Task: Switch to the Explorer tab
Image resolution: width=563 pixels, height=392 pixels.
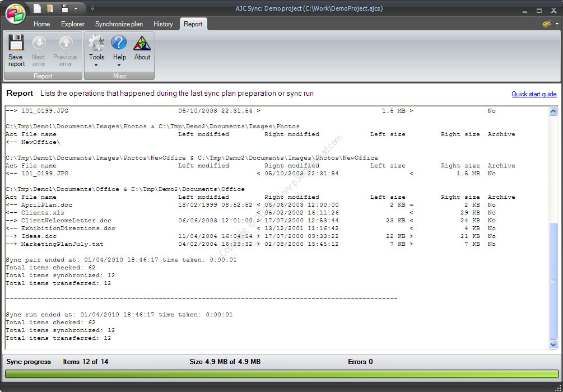Action: (73, 24)
